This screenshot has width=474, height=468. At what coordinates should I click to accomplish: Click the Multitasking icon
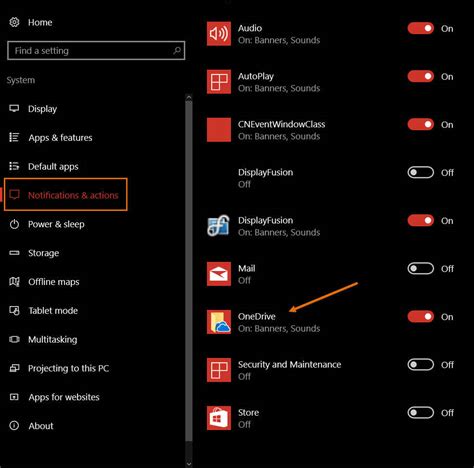point(14,339)
